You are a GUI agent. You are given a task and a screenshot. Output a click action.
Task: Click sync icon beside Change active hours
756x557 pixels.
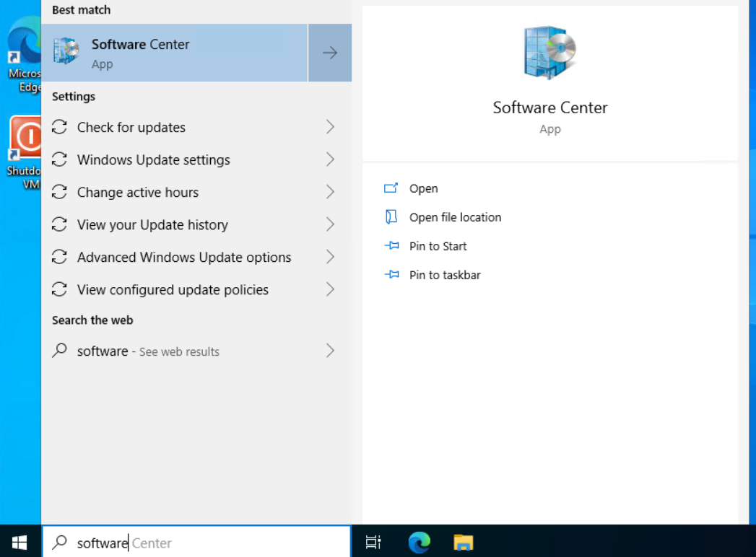(59, 192)
